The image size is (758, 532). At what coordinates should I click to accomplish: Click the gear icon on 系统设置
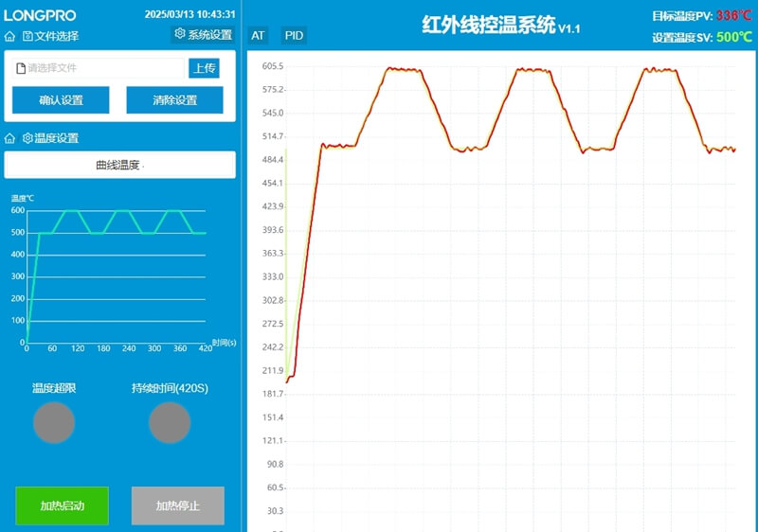click(180, 34)
